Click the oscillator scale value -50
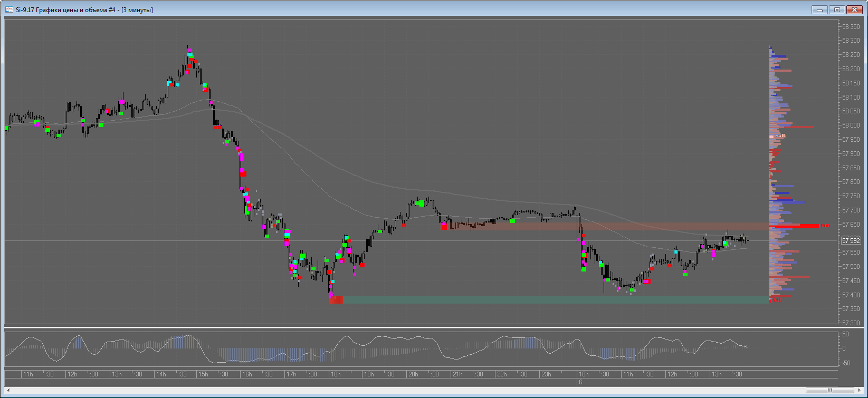Image resolution: width=868 pixels, height=398 pixels. 845,363
